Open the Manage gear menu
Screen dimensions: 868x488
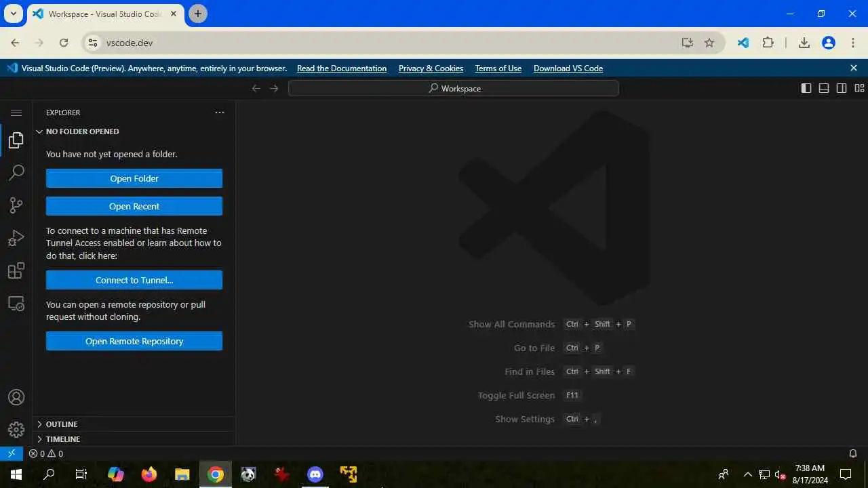click(x=16, y=430)
